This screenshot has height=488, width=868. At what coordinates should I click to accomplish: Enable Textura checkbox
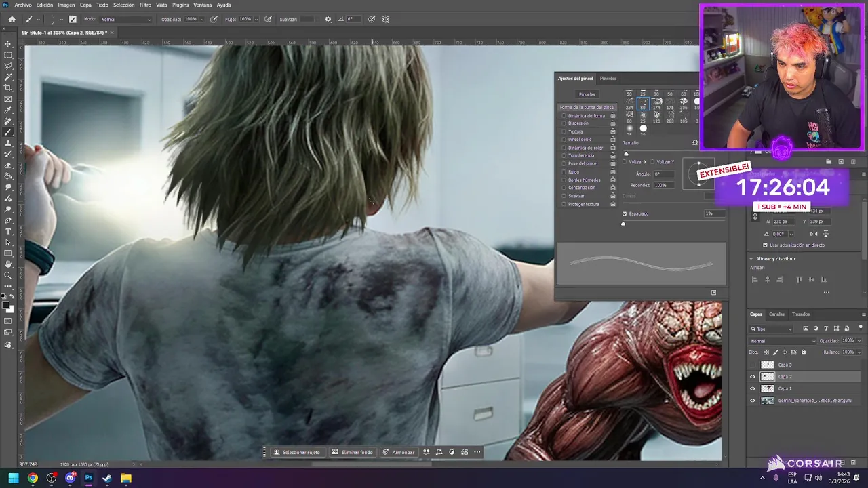564,131
